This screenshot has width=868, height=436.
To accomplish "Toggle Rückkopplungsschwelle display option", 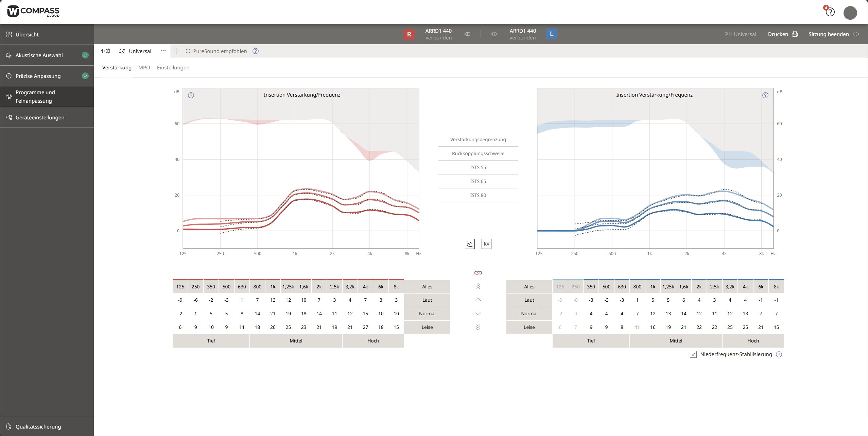I will click(478, 153).
